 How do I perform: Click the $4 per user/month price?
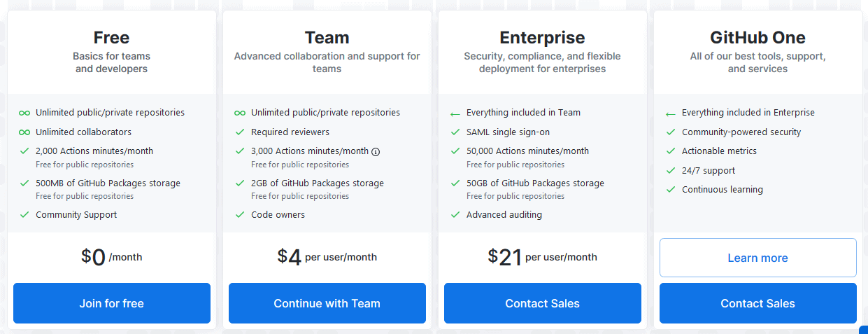pyautogui.click(x=327, y=257)
